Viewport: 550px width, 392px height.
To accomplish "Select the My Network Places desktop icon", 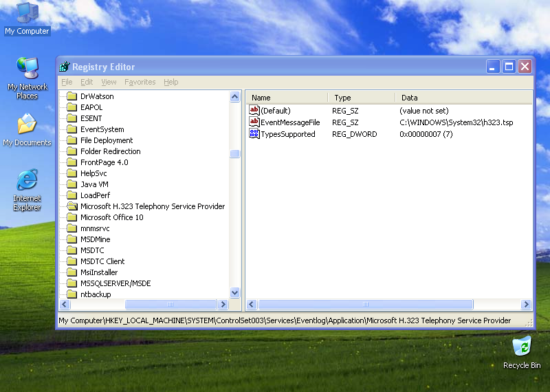I will 27,78.
